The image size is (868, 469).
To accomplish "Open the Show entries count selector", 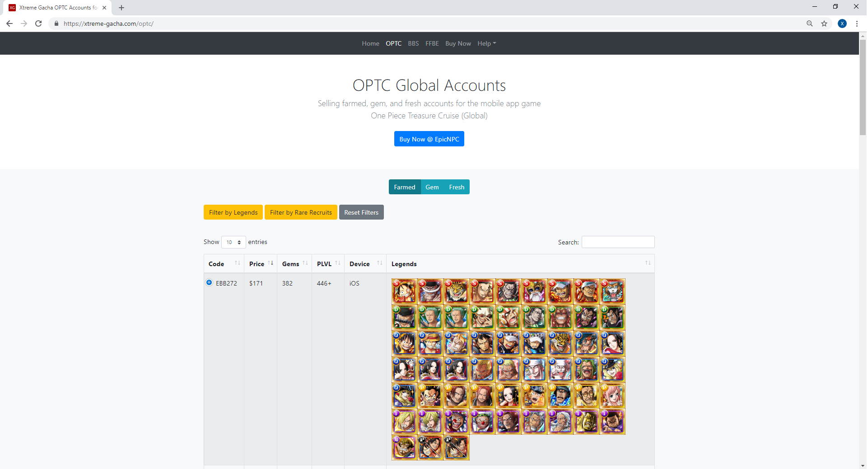I will click(233, 242).
